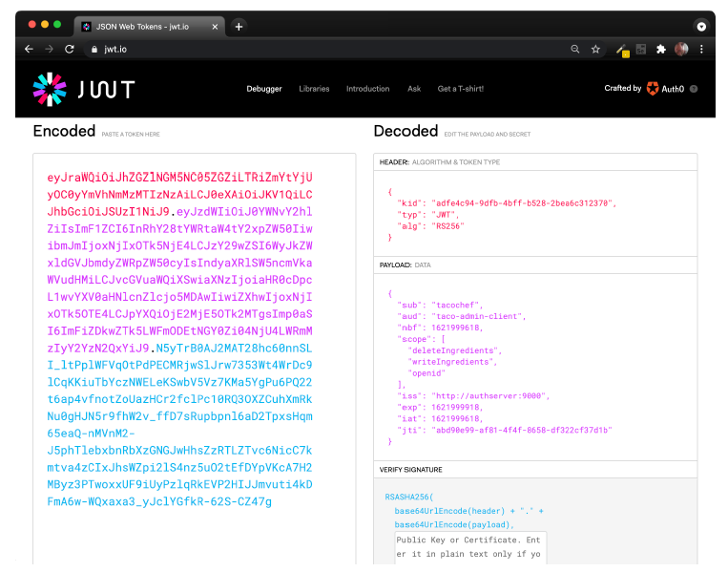The height and width of the screenshot is (572, 728).
Task: Bookmark this page with the star icon
Action: tap(595, 49)
